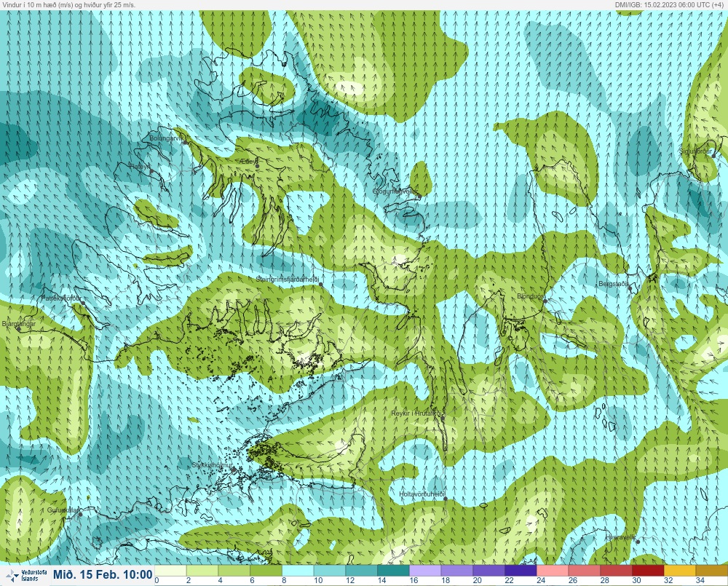Image resolution: width=728 pixels, height=586 pixels.
Task: Click the station dot next to Siglufjörður
Action: click(714, 156)
